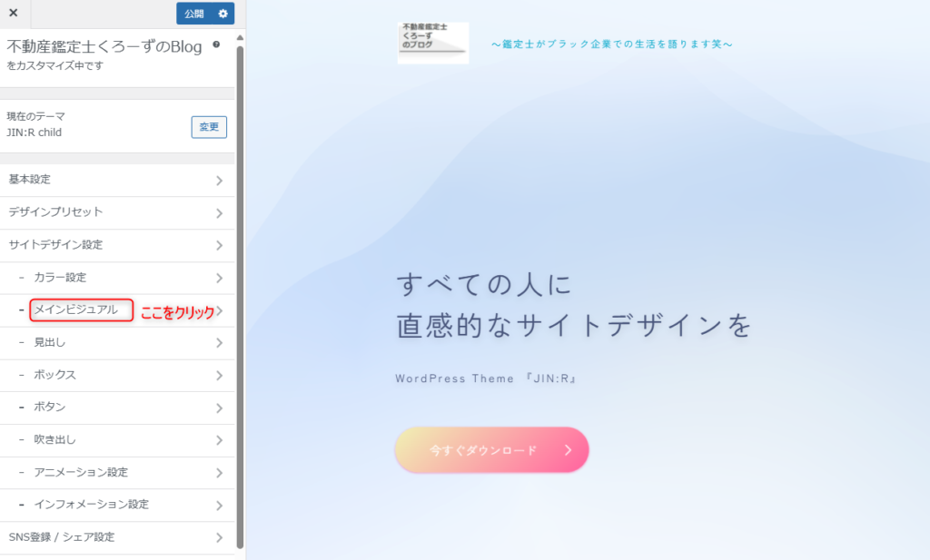This screenshot has width=930, height=560.
Task: Open the SNS登録 / シェア設定 section
Action: point(117,537)
